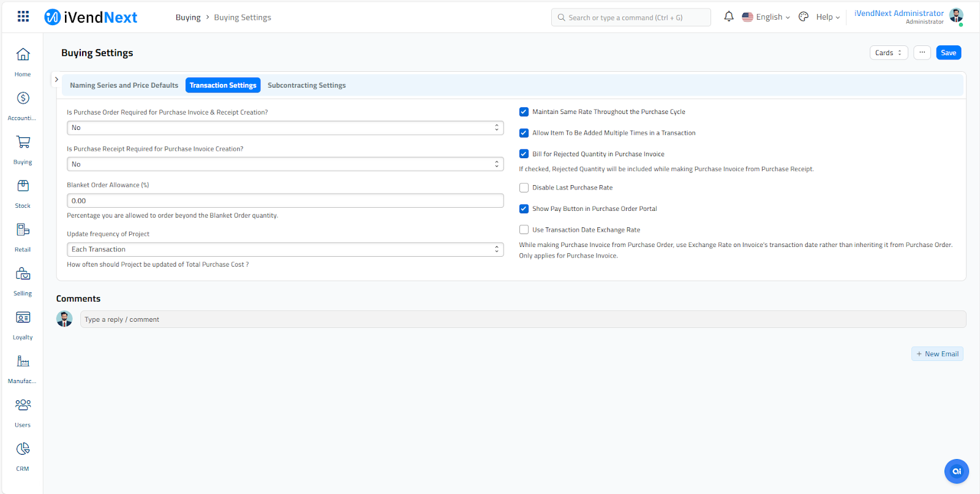Viewport: 980px width, 494px height.
Task: Enable Disable Last Purchase Rate checkbox
Action: pyautogui.click(x=524, y=188)
